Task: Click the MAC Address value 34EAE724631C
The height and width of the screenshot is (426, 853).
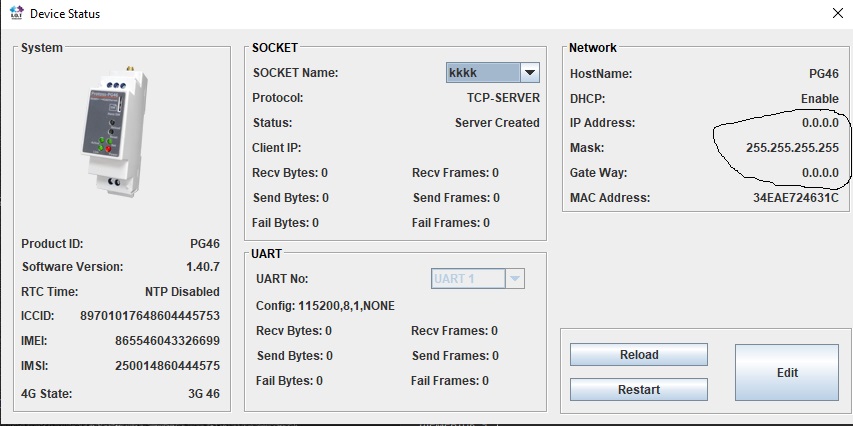Action: pos(796,198)
